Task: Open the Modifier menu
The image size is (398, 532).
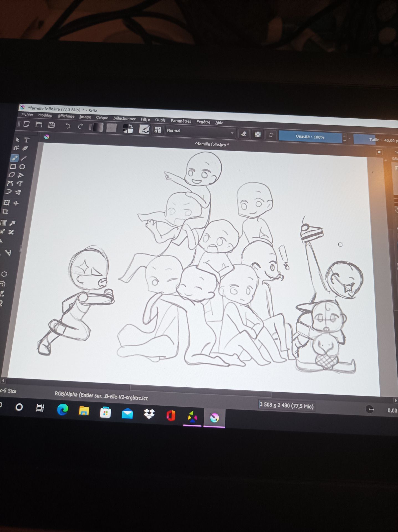Action: pyautogui.click(x=45, y=115)
